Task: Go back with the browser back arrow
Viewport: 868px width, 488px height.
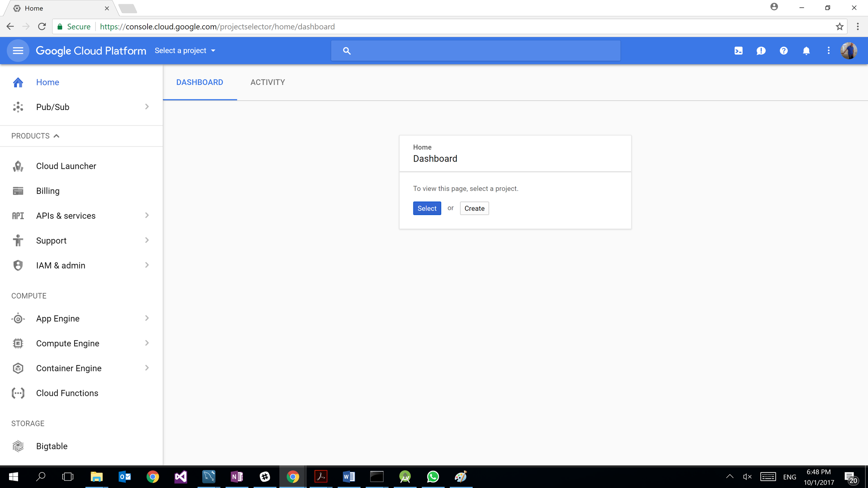Action: pos(10,27)
